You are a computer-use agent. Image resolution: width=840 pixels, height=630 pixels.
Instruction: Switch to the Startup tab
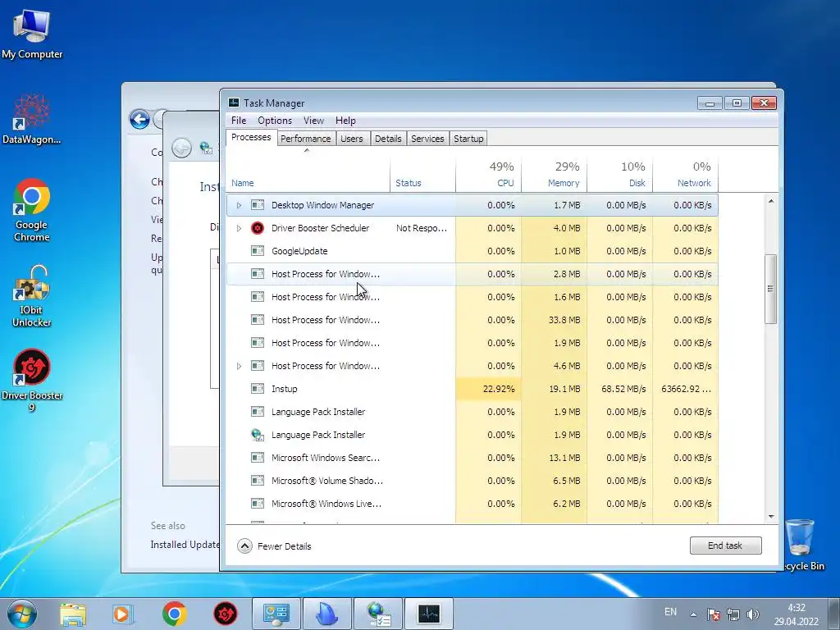tap(468, 139)
